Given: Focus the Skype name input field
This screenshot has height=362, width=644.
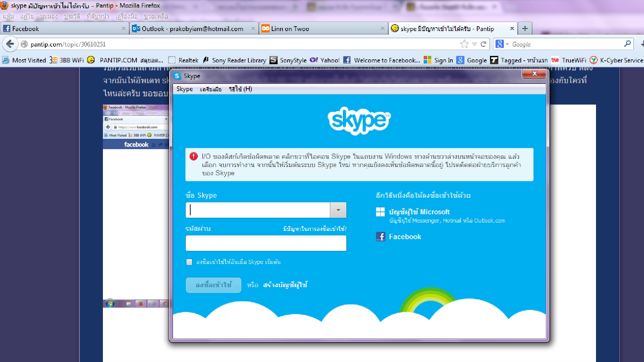Looking at the screenshot, I should tap(258, 210).
